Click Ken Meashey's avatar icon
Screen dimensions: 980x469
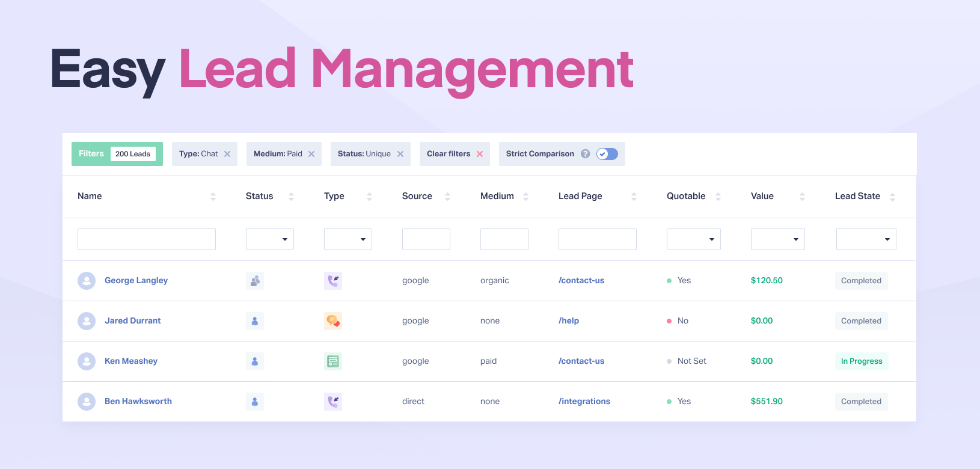pyautogui.click(x=87, y=361)
